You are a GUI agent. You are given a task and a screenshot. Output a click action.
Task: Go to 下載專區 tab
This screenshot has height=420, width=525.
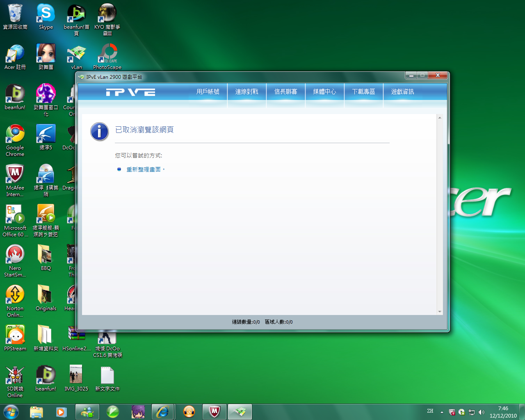pos(363,92)
